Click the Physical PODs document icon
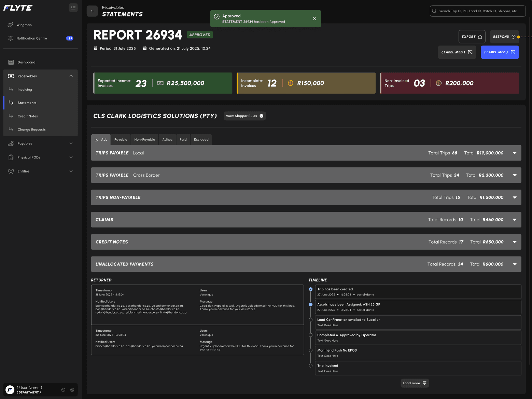Viewport: 532px width, 399px height. point(11,157)
